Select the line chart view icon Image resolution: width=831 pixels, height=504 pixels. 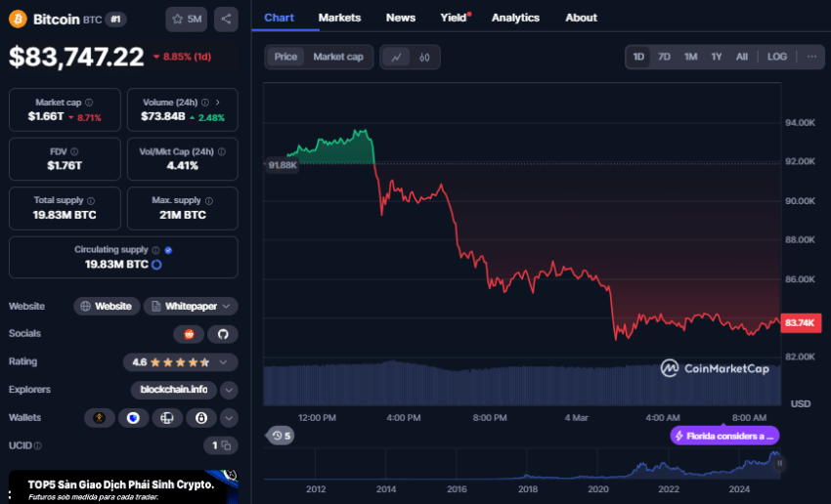(x=396, y=57)
